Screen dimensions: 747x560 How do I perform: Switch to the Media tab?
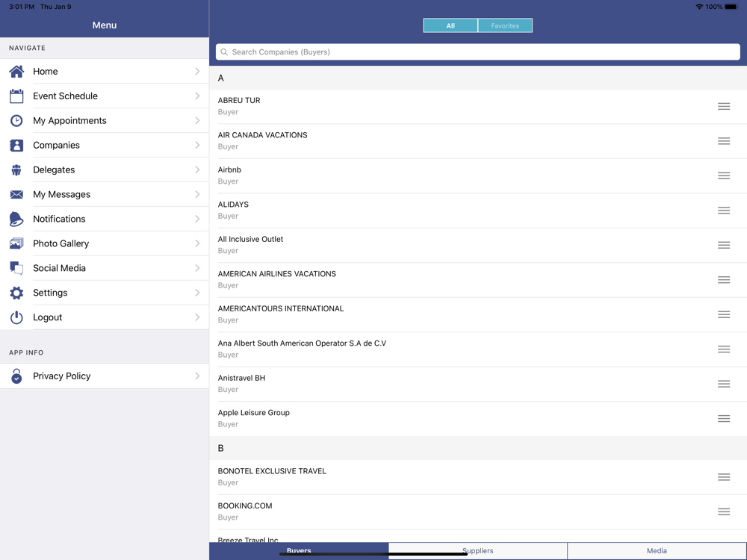click(x=657, y=551)
